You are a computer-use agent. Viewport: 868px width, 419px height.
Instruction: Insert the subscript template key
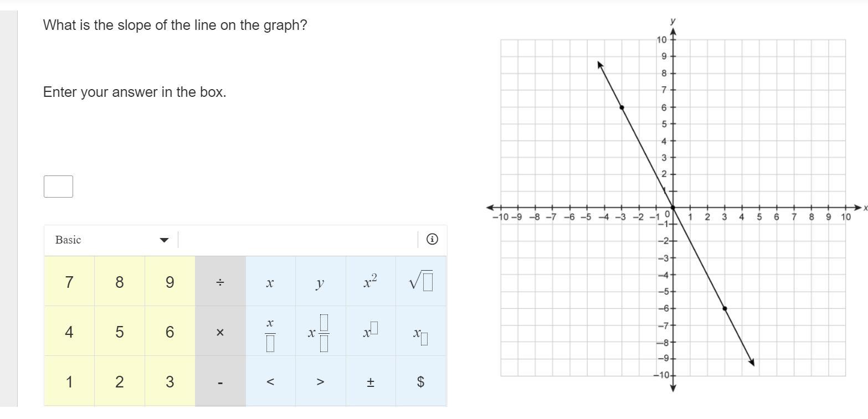pos(421,332)
